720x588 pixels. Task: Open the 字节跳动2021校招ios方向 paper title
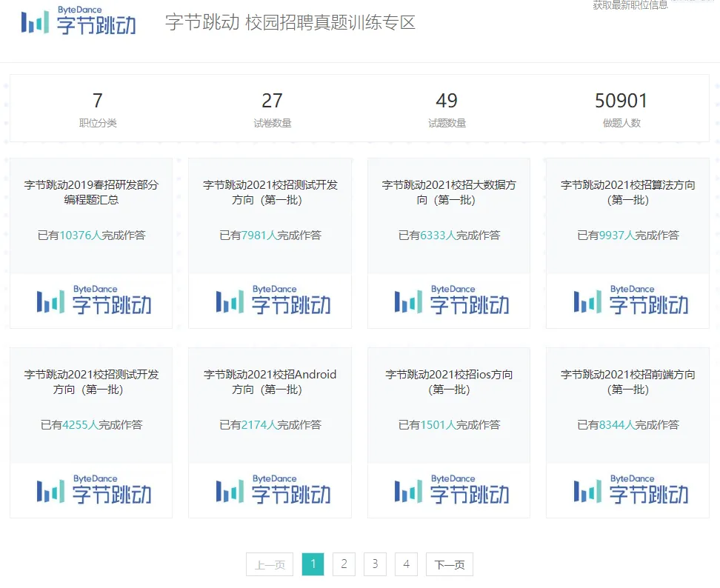pyautogui.click(x=449, y=382)
